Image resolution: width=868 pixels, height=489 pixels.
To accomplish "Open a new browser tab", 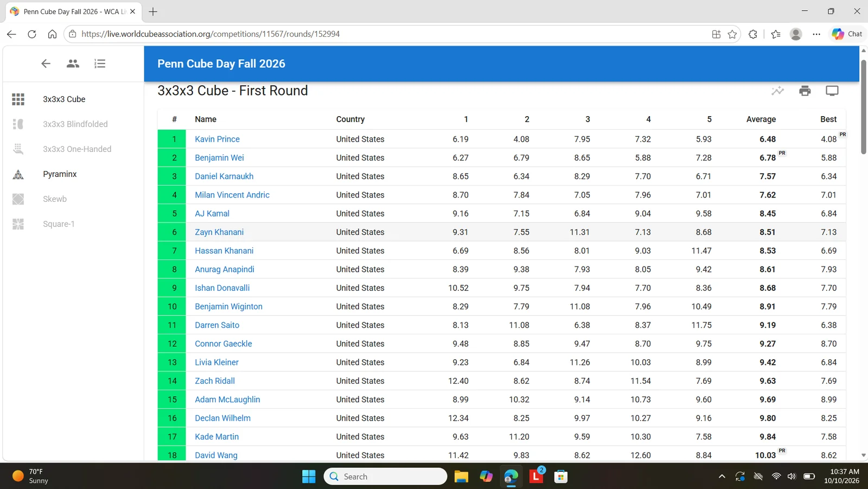I will [x=153, y=11].
